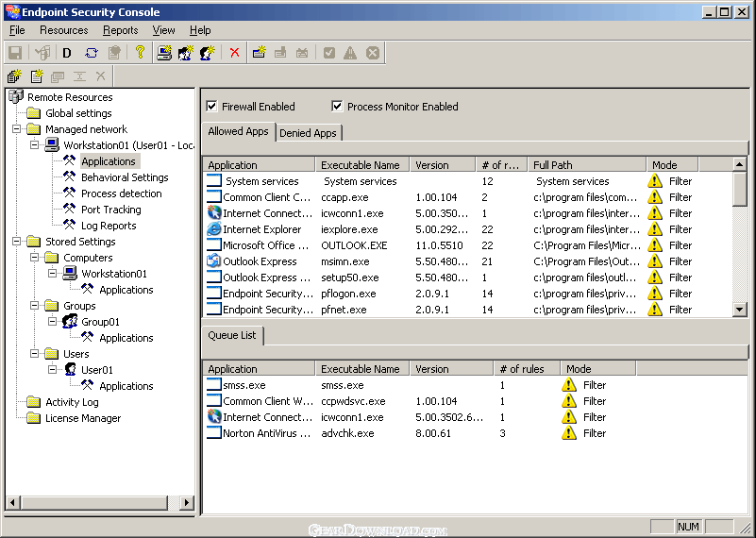Click the bold D toolbar icon
Viewport: 756px width, 538px height.
[67, 53]
